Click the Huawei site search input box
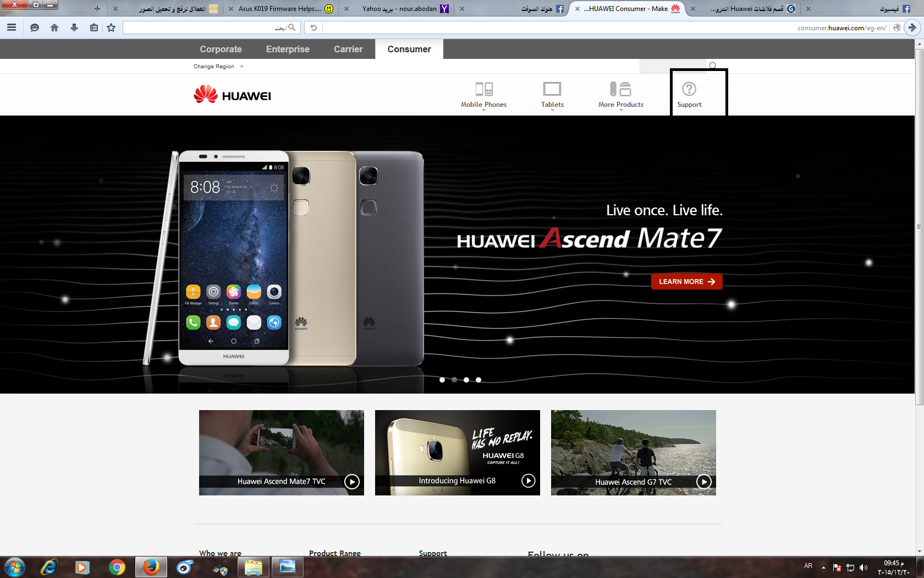 pyautogui.click(x=672, y=66)
